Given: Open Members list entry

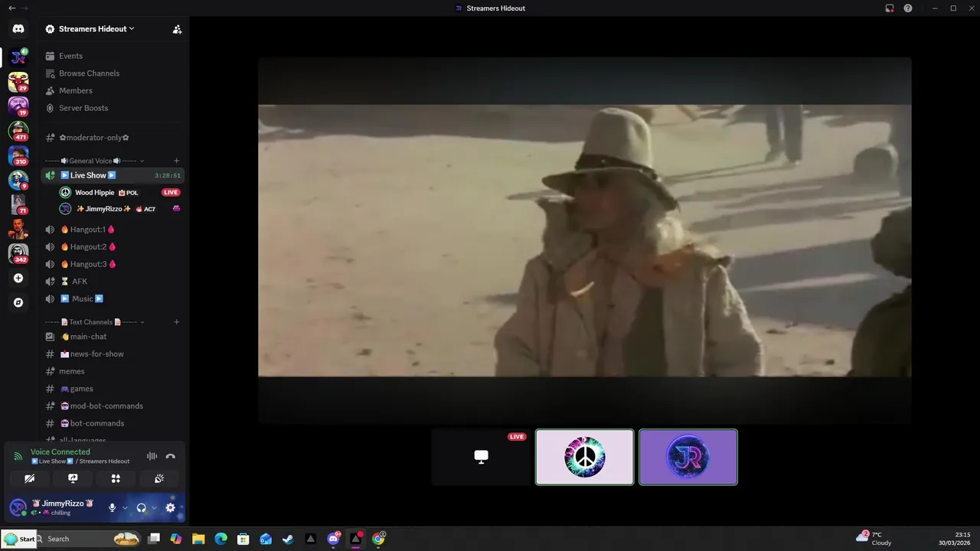Looking at the screenshot, I should (113, 90).
